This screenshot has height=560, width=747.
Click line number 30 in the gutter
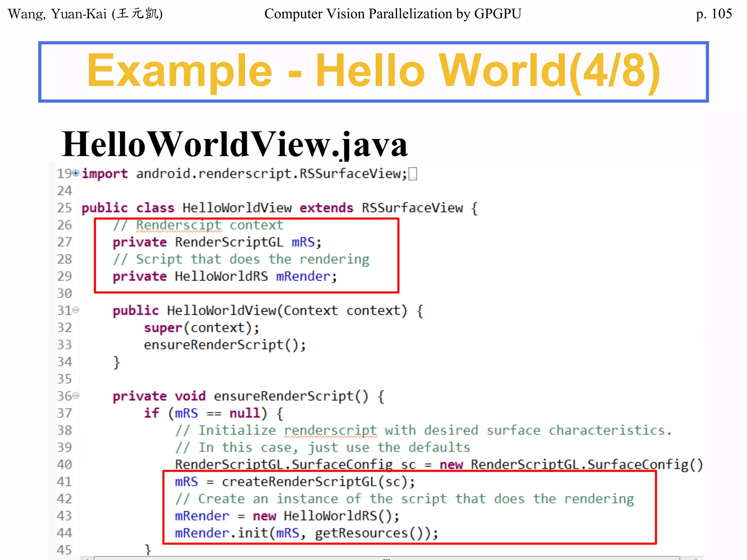click(65, 293)
